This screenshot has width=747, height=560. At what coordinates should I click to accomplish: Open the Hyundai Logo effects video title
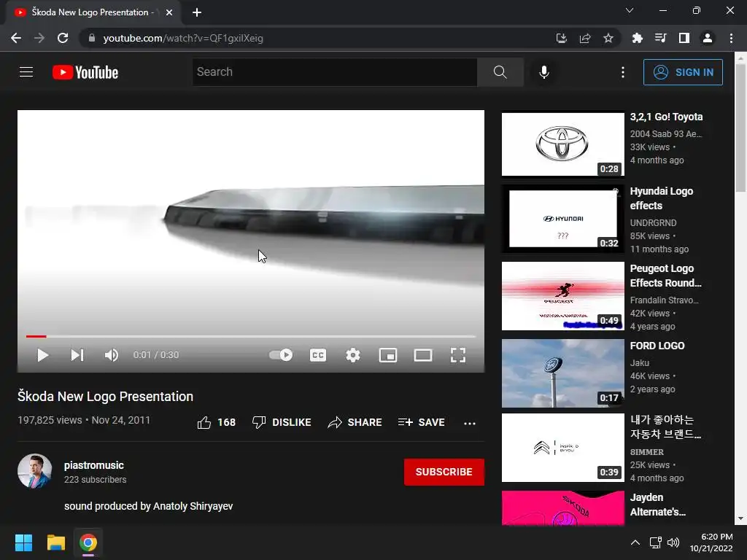pos(661,198)
